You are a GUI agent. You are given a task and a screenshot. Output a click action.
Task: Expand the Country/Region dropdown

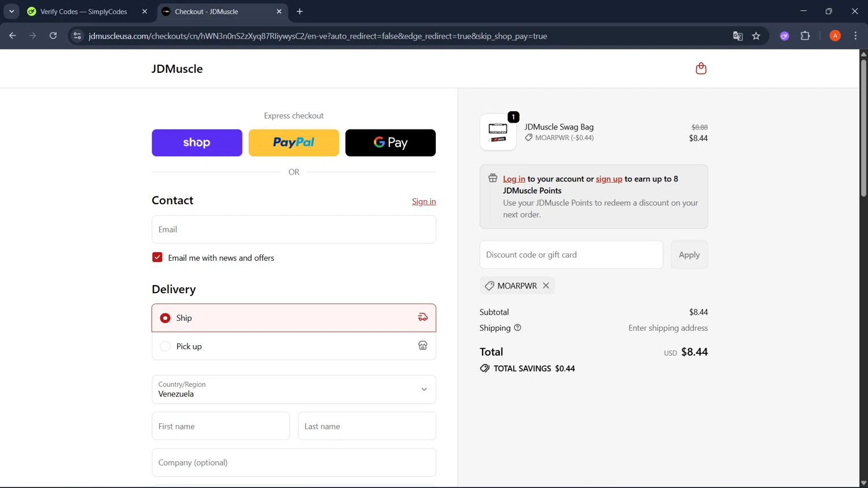[x=294, y=390]
